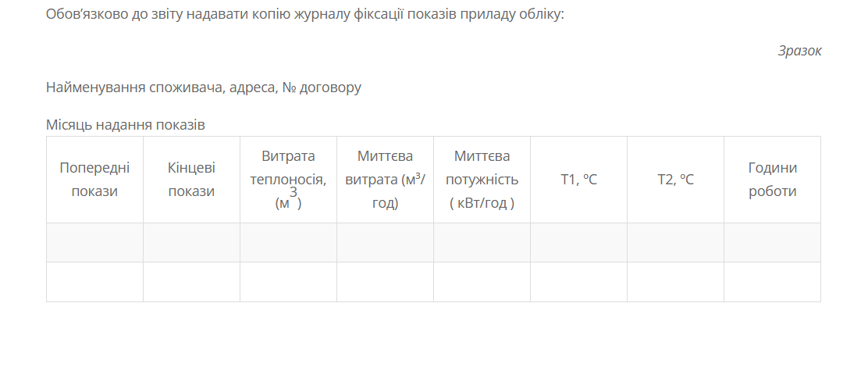Click the sentence about "журналу фіксації показів"
The height and width of the screenshot is (371, 868).
tap(304, 14)
